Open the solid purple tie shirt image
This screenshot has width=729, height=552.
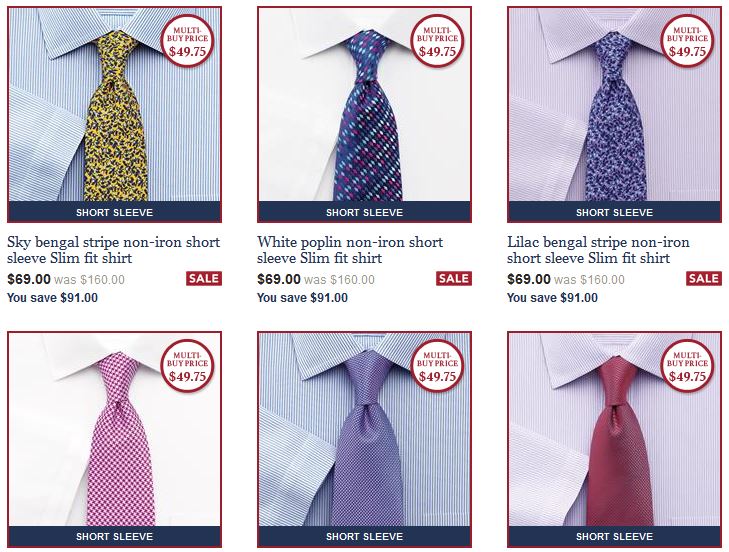364,439
